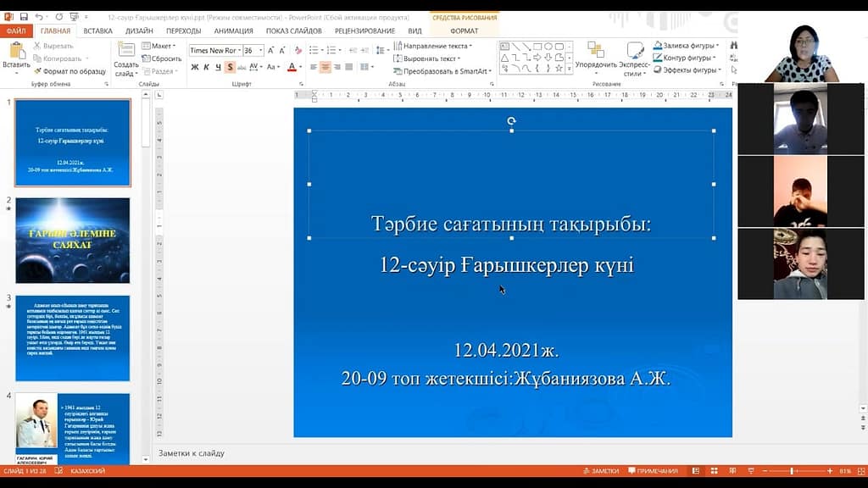Click ЗАМЕТКИ button in status bar
868x488 pixels.
[601, 471]
